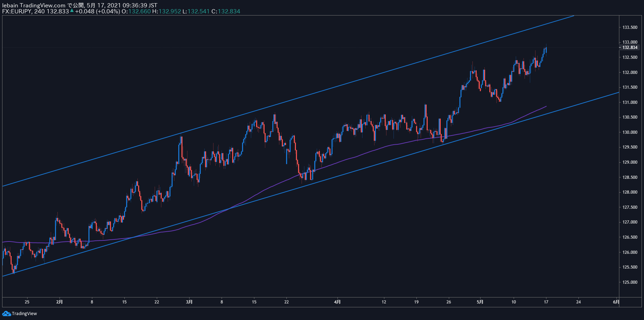Select the 125.000 price axis label

[630, 282]
